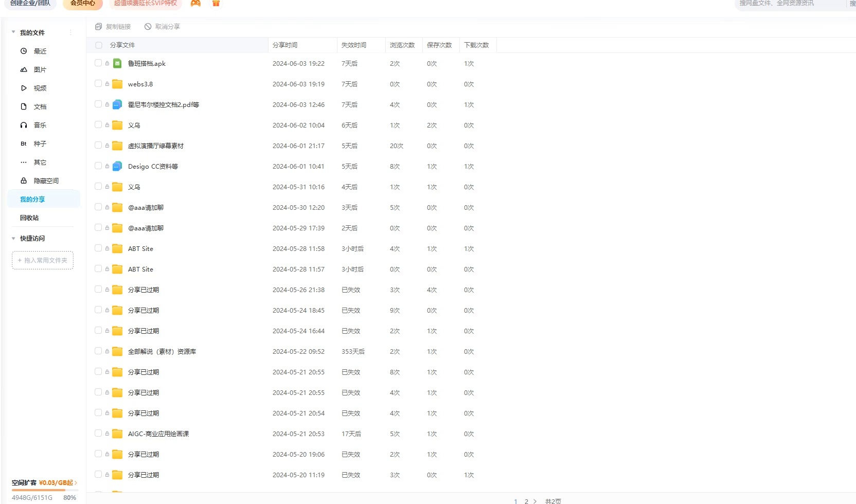This screenshot has height=504, width=856.
Task: Click the folder icon for 2024-05-28 11:58 ABT Site
Action: pos(117,248)
